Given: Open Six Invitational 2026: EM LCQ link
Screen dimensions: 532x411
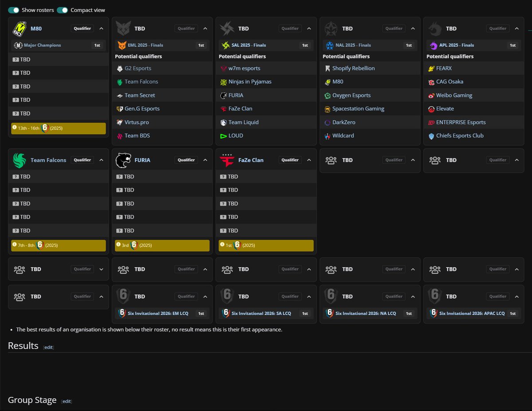Looking at the screenshot, I should click(158, 313).
